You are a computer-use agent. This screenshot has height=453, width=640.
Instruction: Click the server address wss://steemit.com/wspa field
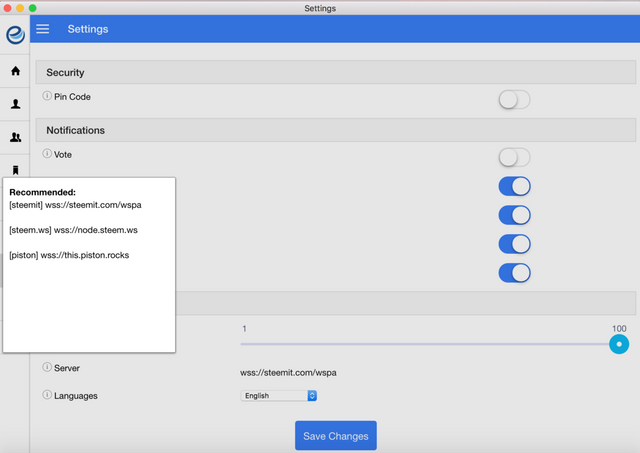[288, 373]
